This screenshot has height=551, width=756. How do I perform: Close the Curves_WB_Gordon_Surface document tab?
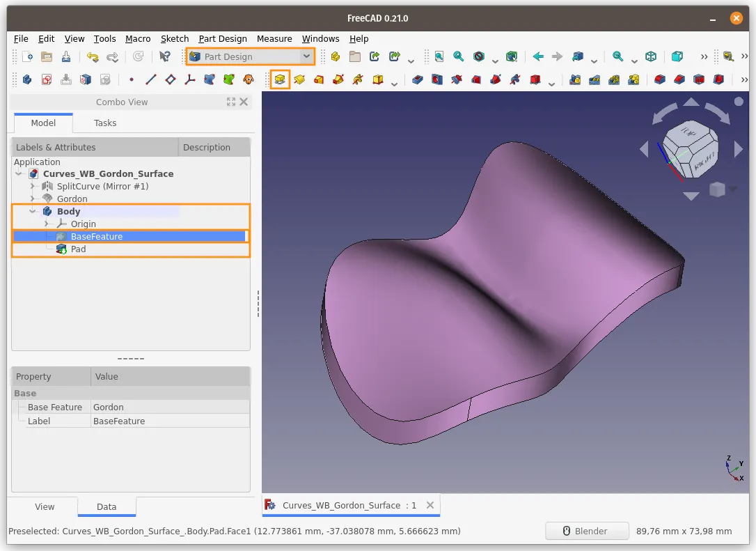(430, 505)
